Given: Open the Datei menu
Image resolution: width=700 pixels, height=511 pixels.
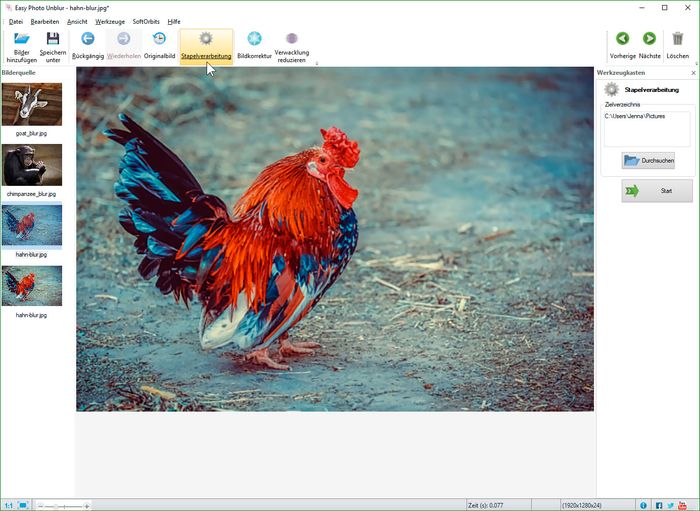Looking at the screenshot, I should (x=16, y=21).
